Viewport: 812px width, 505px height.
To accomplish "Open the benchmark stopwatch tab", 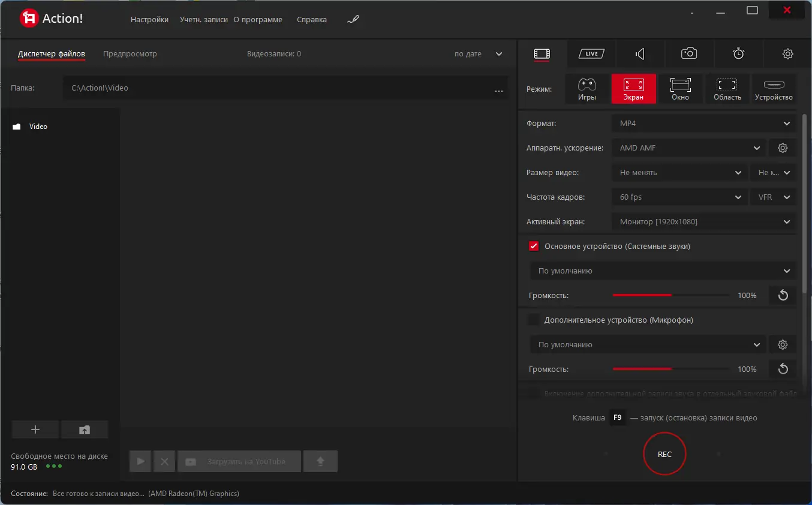I will tap(738, 54).
